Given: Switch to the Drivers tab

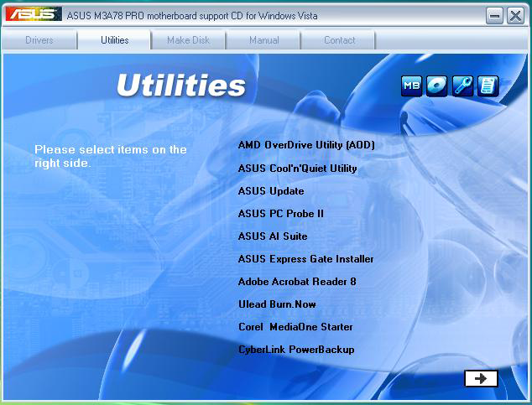Looking at the screenshot, I should (39, 40).
